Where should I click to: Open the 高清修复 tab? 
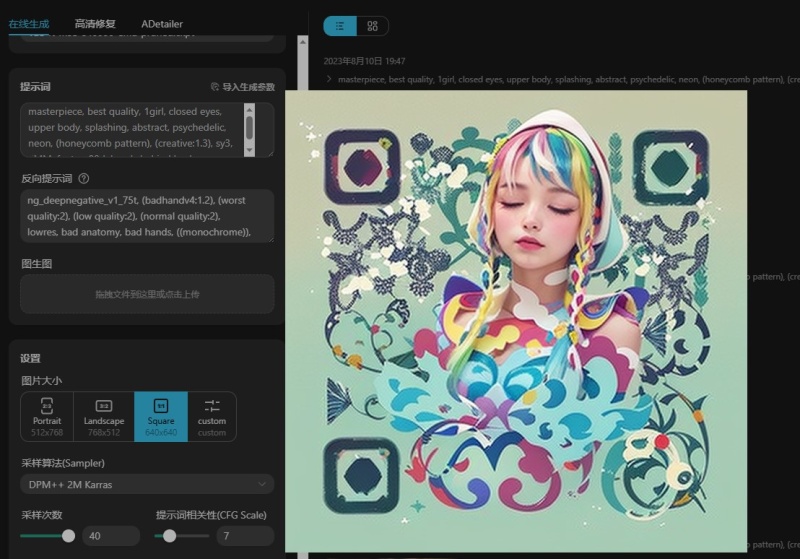95,24
